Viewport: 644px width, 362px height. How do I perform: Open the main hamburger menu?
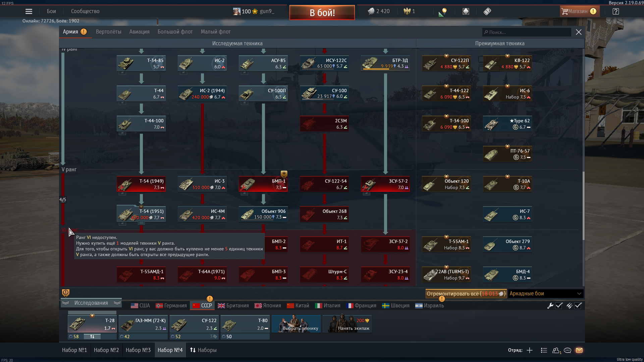29,11
